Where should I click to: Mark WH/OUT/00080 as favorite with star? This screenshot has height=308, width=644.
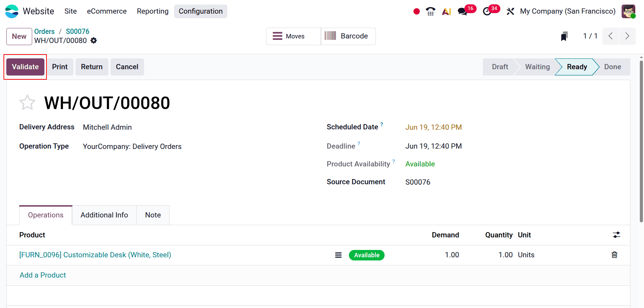tap(27, 103)
